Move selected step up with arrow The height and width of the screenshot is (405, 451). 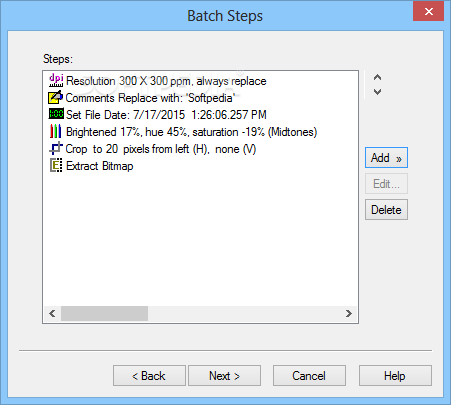click(x=377, y=77)
